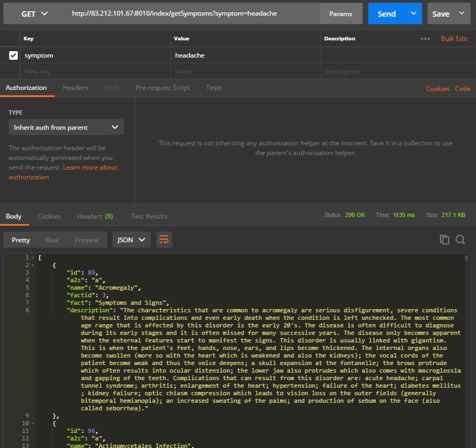Click the "fact": "Symptoms and Signs" line
The image size is (476, 448).
[118, 303]
